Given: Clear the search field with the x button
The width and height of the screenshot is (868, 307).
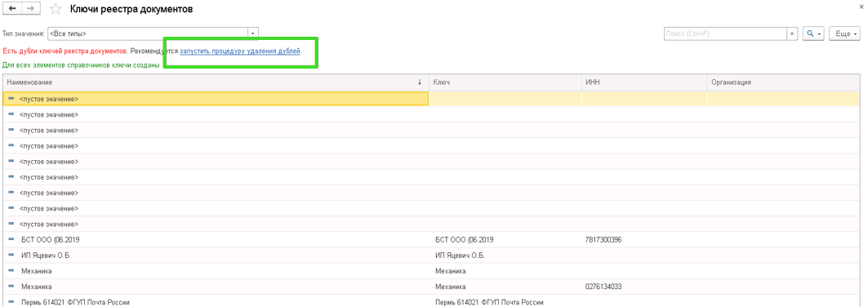Looking at the screenshot, I should click(792, 33).
